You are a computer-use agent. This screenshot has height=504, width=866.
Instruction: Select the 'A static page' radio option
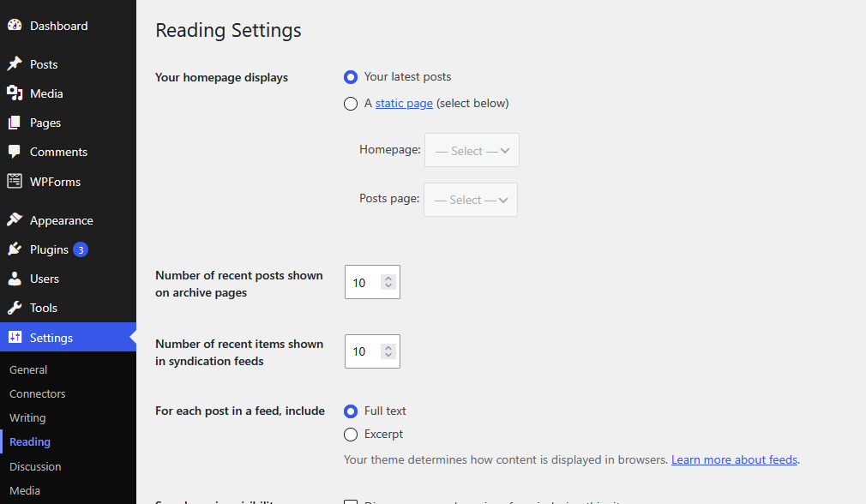pos(351,104)
